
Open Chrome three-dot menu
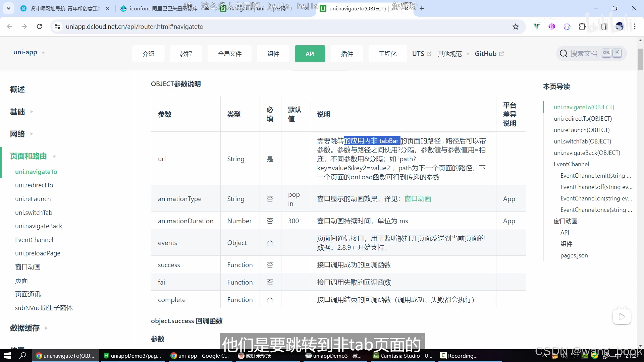click(635, 26)
